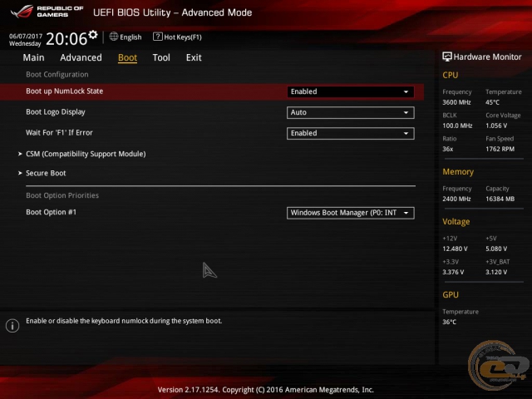Viewport: 532px width, 399px height.
Task: Click the 20:06 clock display
Action: click(66, 38)
